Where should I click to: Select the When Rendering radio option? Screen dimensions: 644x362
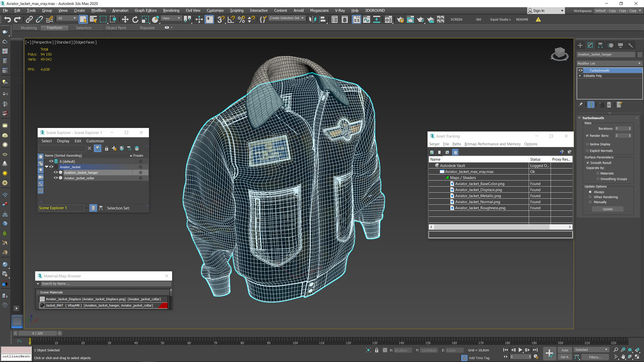590,197
